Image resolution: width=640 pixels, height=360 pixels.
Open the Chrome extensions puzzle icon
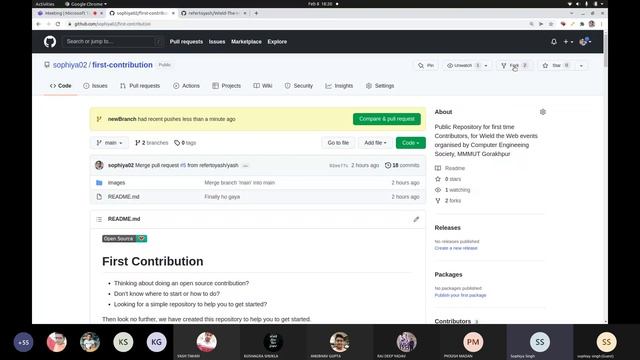[582, 24]
